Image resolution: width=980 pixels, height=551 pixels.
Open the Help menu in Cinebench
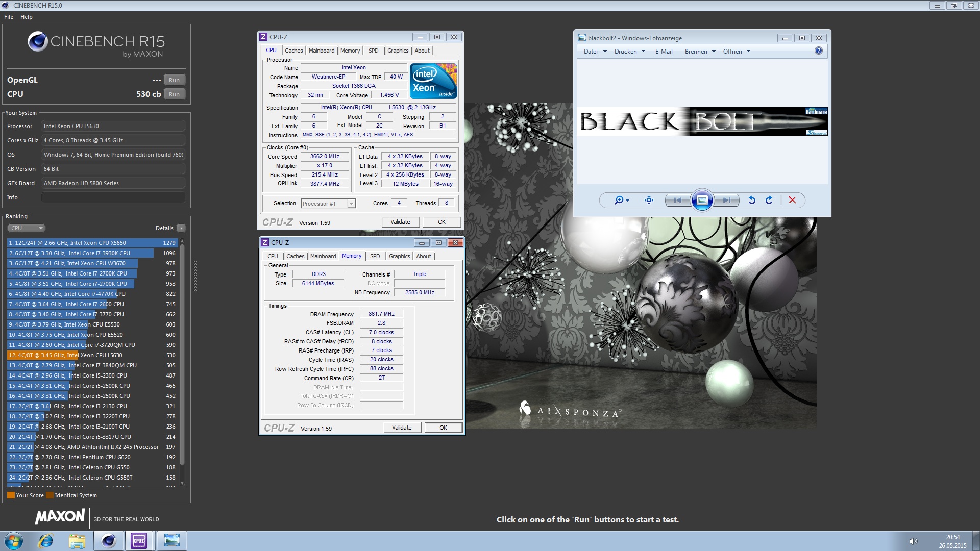coord(27,17)
